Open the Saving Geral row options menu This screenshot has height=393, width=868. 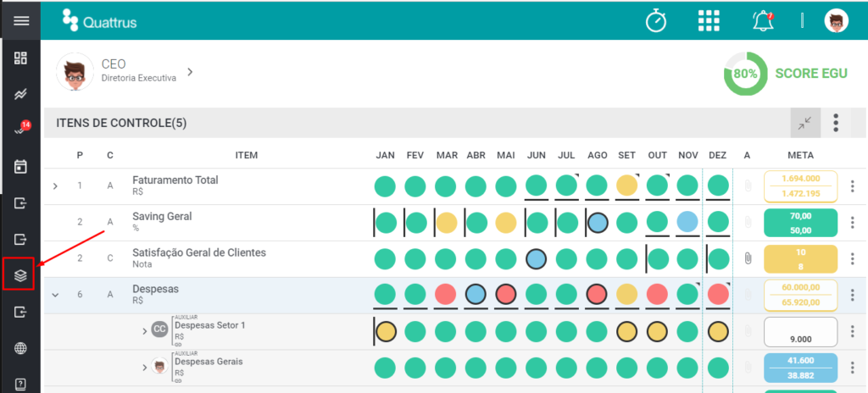[853, 223]
